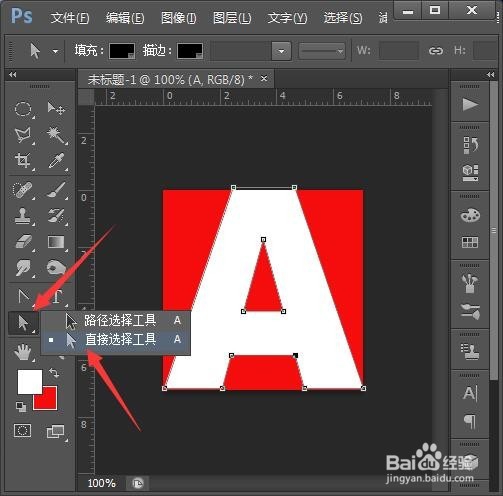Select the Eraser tool

coord(23,242)
